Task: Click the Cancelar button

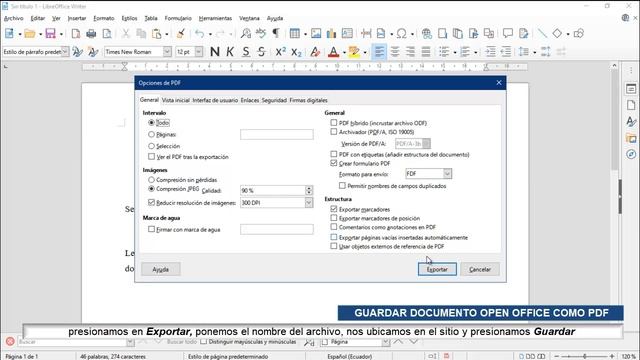Action: pos(480,269)
